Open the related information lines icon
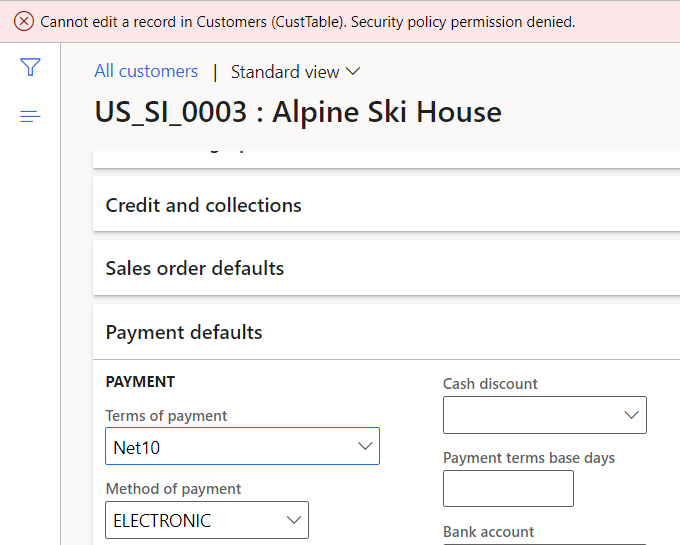This screenshot has height=545, width=680. [30, 116]
